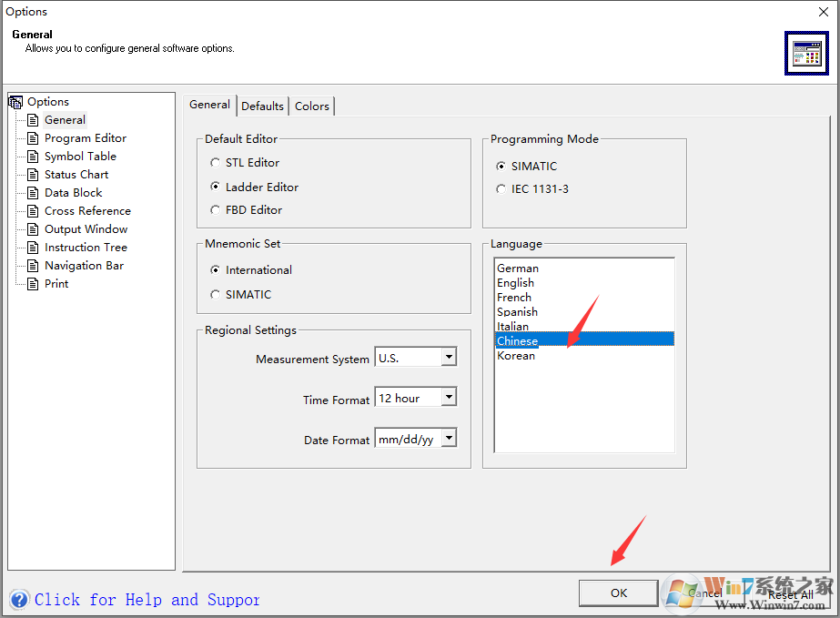Select the Options root tree node
840x618 pixels.
pyautogui.click(x=48, y=102)
